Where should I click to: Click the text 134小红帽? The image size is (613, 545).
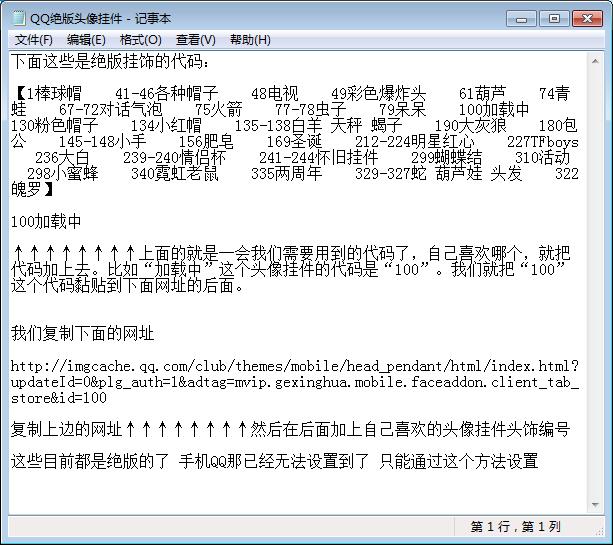coord(166,125)
